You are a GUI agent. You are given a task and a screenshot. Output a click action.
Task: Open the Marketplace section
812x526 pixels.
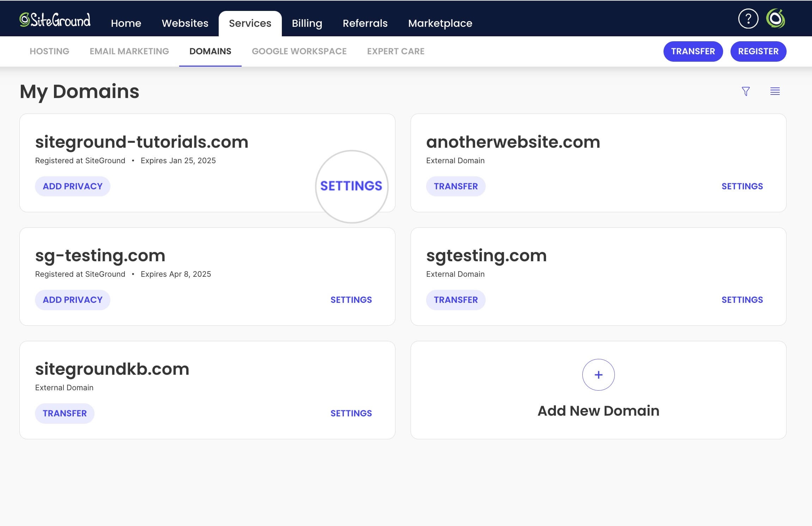pyautogui.click(x=440, y=23)
